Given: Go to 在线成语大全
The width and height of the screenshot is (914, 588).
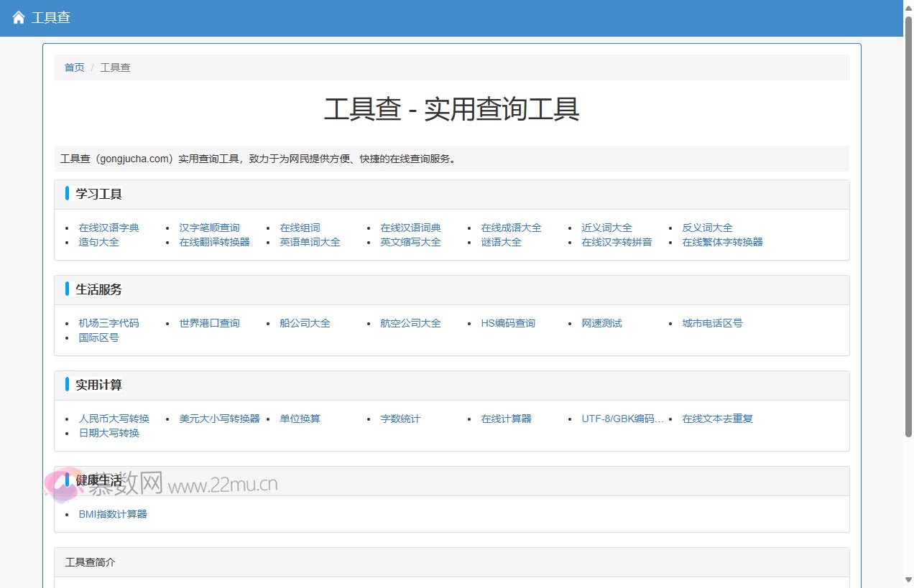Looking at the screenshot, I should (511, 228).
